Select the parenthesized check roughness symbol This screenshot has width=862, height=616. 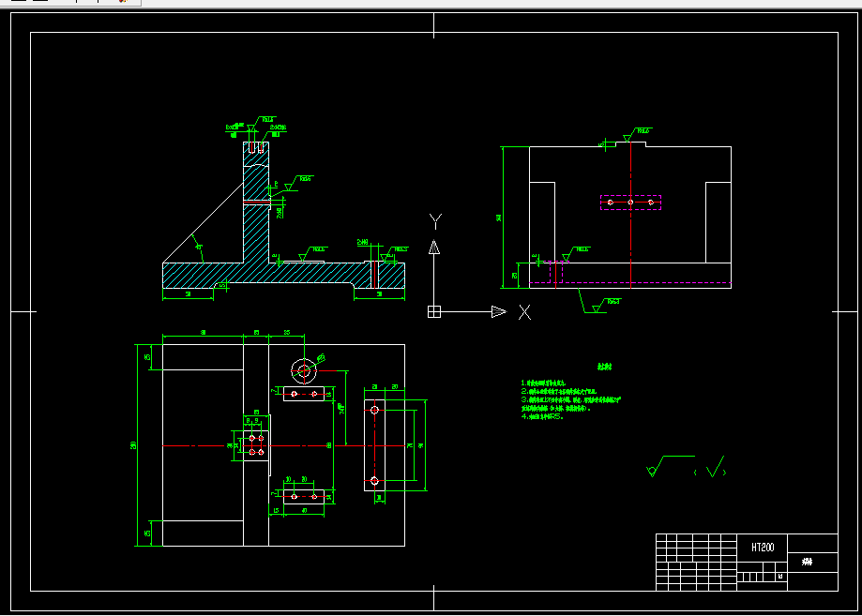coord(710,468)
